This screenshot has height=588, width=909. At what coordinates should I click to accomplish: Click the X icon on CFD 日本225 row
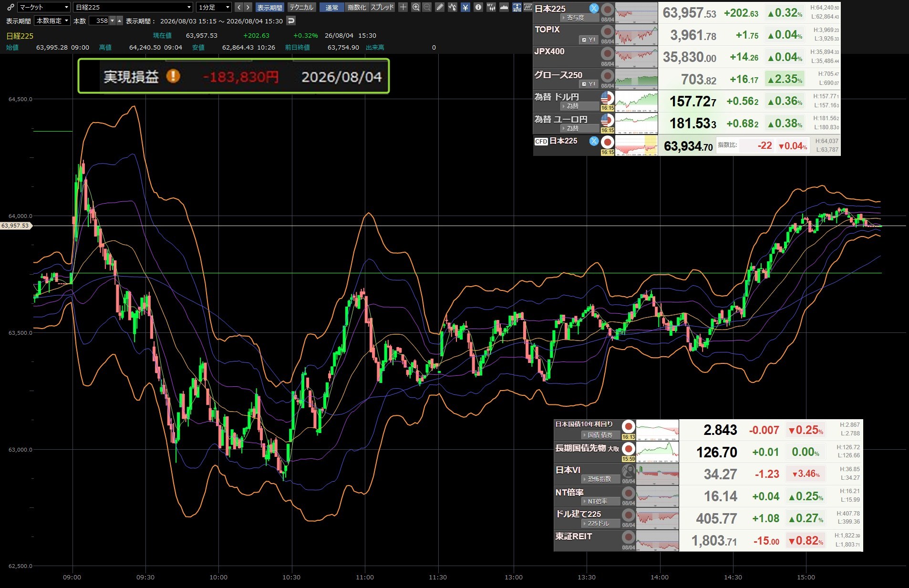tap(594, 141)
